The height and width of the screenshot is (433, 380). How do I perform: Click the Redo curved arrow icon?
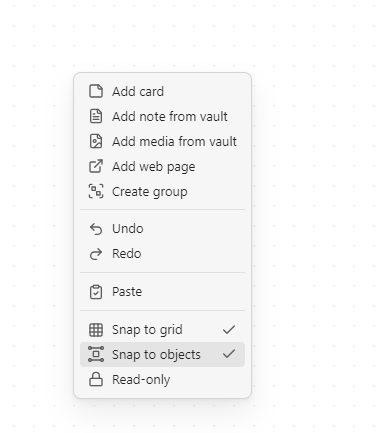click(96, 254)
